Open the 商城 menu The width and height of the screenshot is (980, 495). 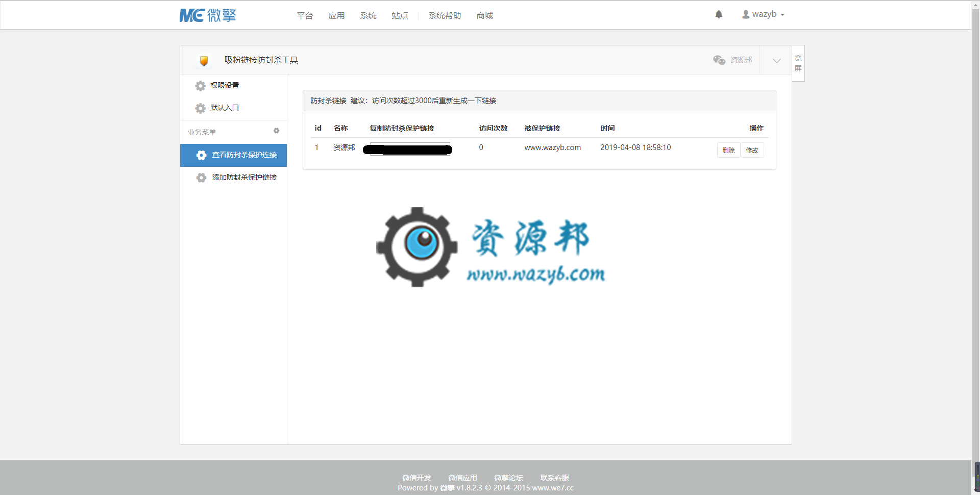pos(484,16)
